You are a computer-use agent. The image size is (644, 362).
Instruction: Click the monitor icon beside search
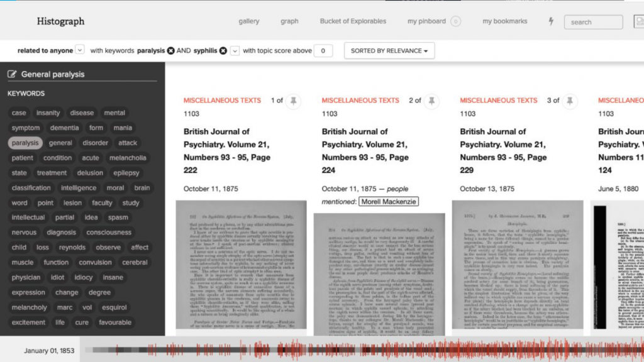pos(638,22)
